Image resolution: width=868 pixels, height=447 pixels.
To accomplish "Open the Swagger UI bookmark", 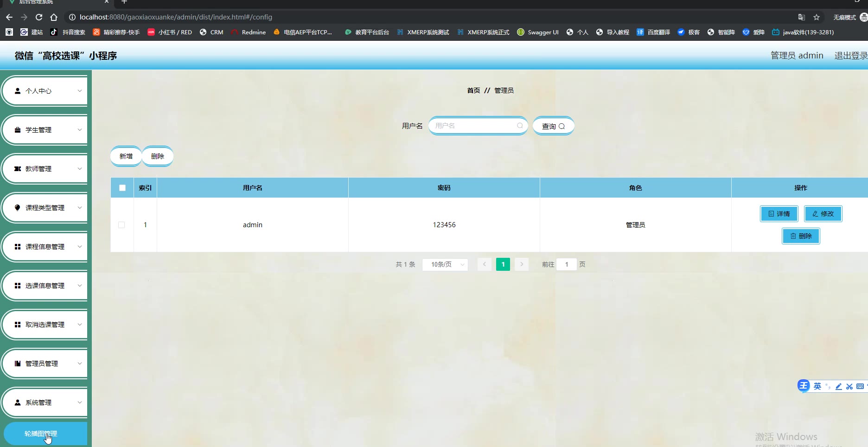I will point(538,32).
